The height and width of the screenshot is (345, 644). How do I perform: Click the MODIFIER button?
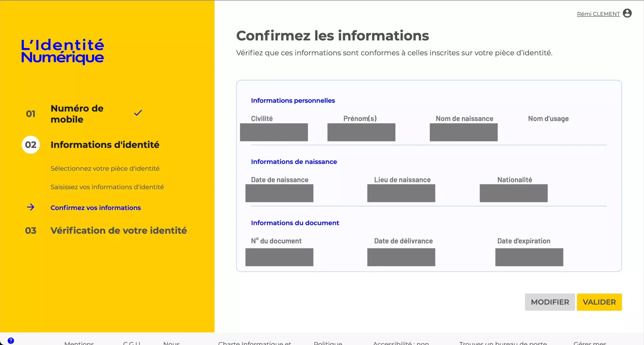(x=550, y=302)
